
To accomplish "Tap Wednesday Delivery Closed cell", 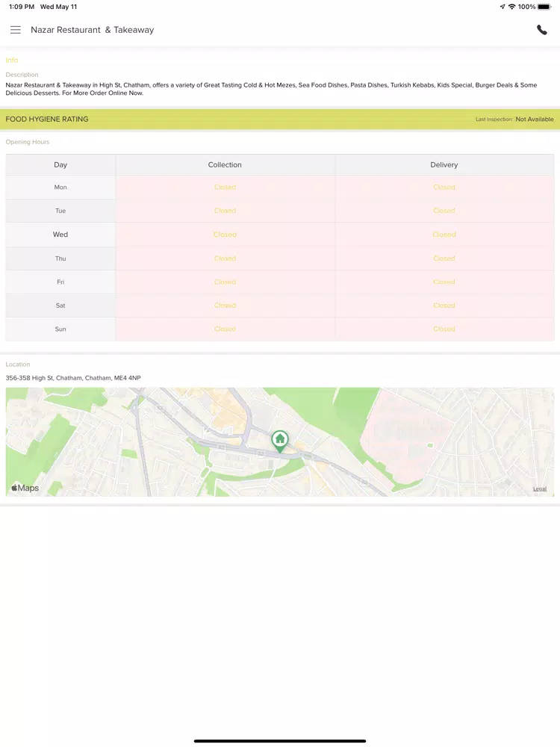I will 444,235.
